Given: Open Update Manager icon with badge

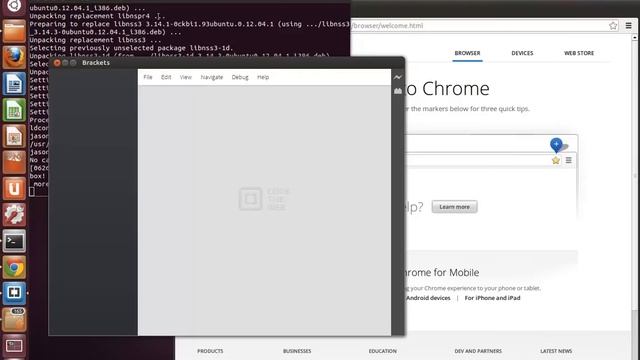Looking at the screenshot, I should 14,319.
